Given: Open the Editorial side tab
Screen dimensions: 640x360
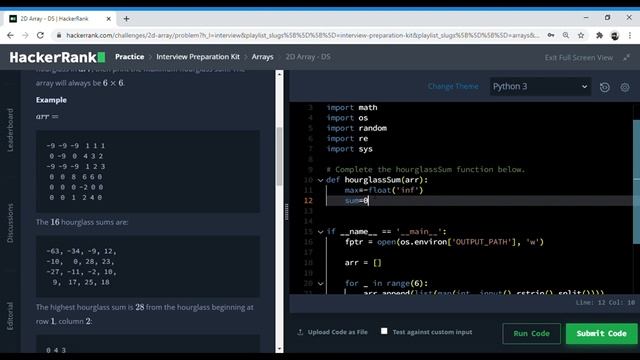Looking at the screenshot, I should 10,316.
